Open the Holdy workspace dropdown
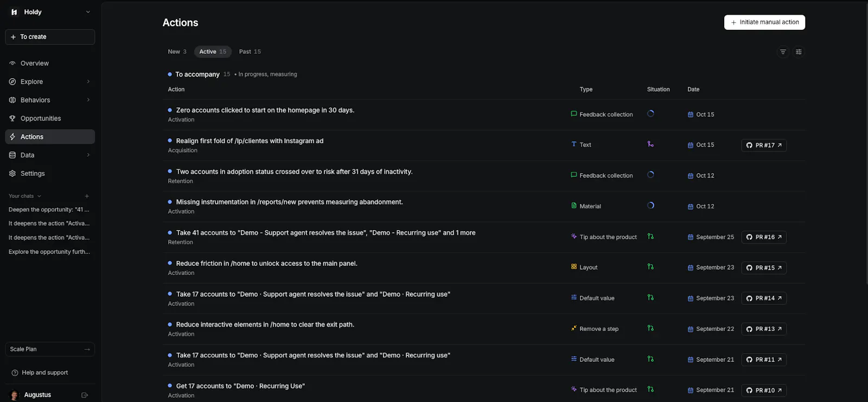Viewport: 868px width, 402px height. 50,12
